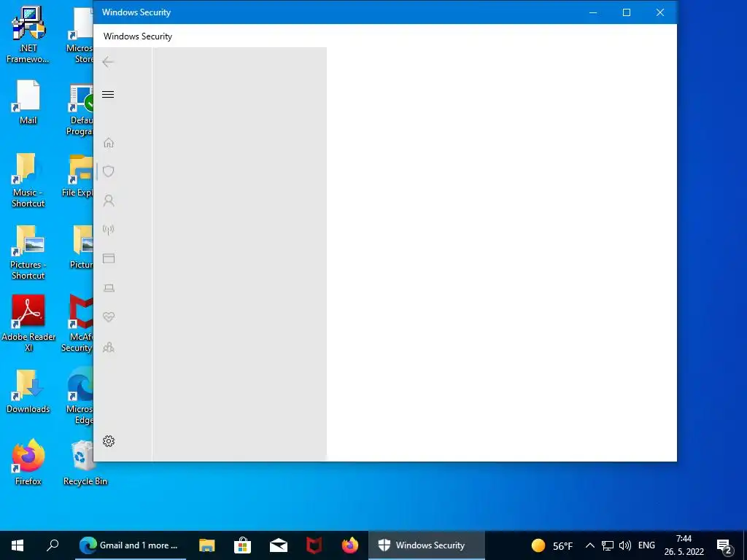Open notification action center
The height and width of the screenshot is (560, 747).
pos(724,546)
